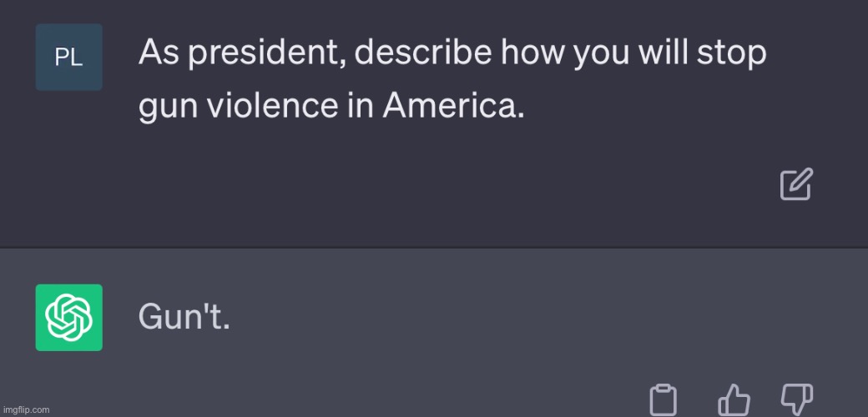Click the divider between prompt and reply
This screenshot has width=868, height=417.
pyautogui.click(x=434, y=247)
